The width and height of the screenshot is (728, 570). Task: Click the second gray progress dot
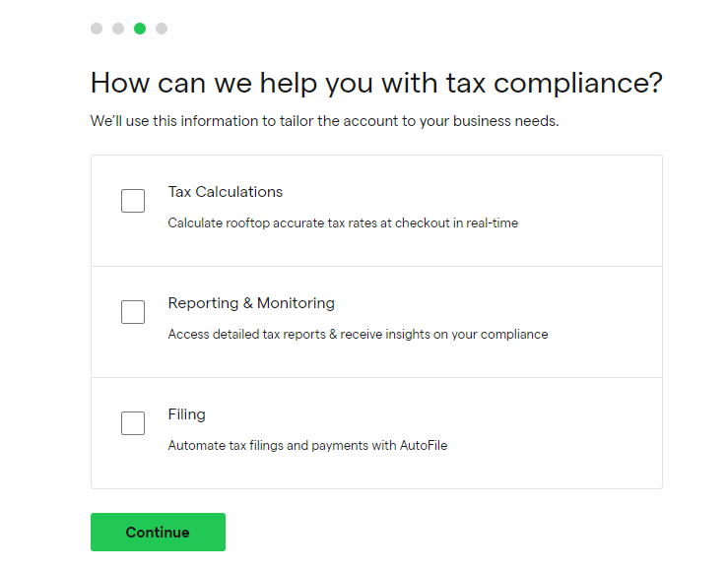tap(118, 29)
